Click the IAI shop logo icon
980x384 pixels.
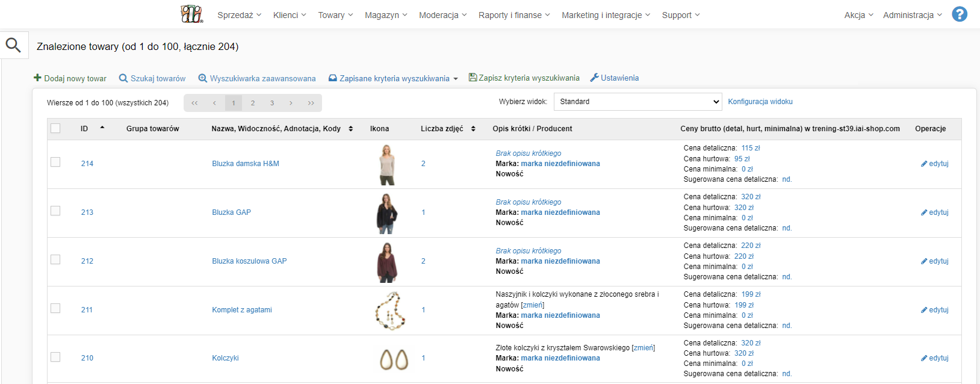click(192, 14)
